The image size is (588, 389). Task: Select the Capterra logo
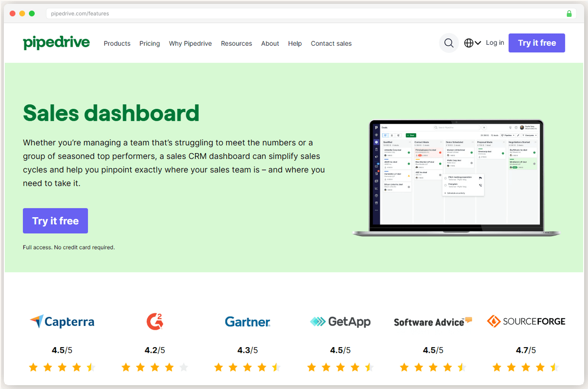coord(62,321)
